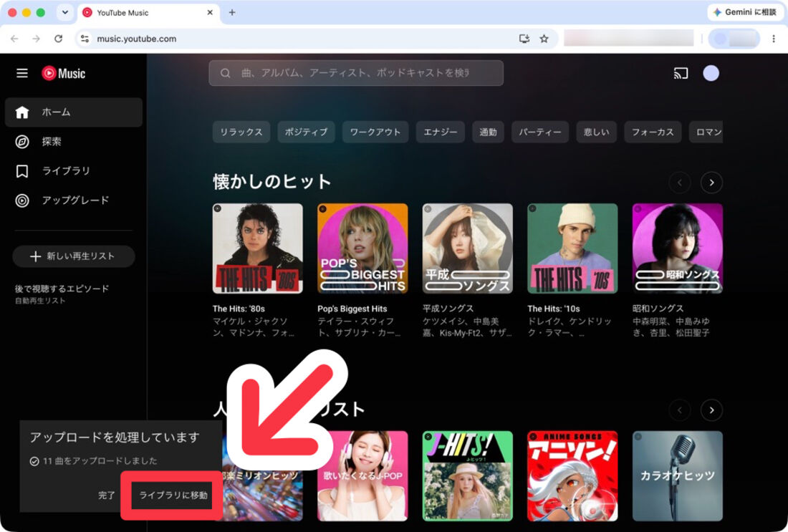788x532 pixels.
Task: Select the フォーカス mood chip
Action: point(653,132)
